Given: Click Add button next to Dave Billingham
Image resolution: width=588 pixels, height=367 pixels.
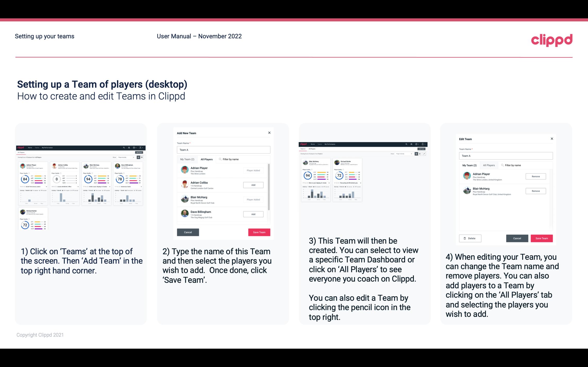Looking at the screenshot, I should click(x=253, y=214).
